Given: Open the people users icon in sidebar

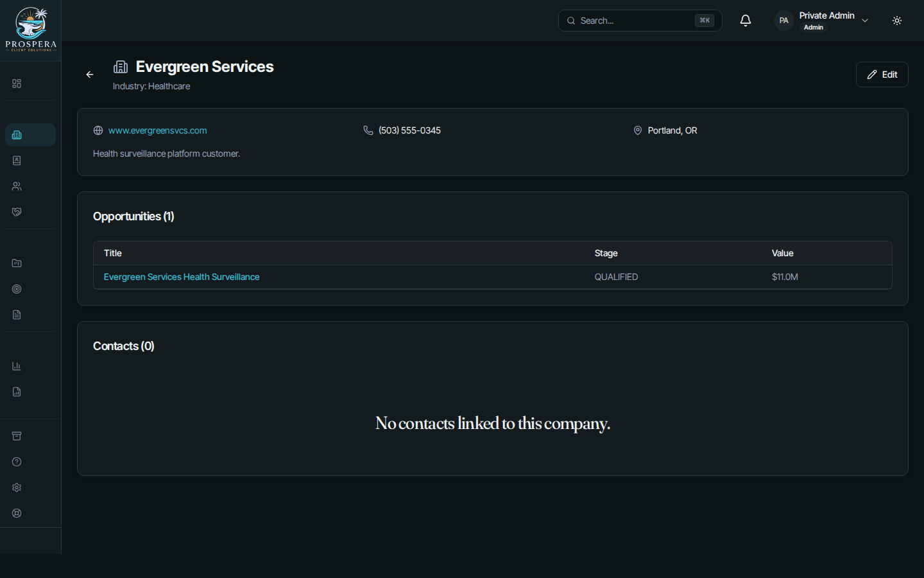Looking at the screenshot, I should pyautogui.click(x=17, y=186).
